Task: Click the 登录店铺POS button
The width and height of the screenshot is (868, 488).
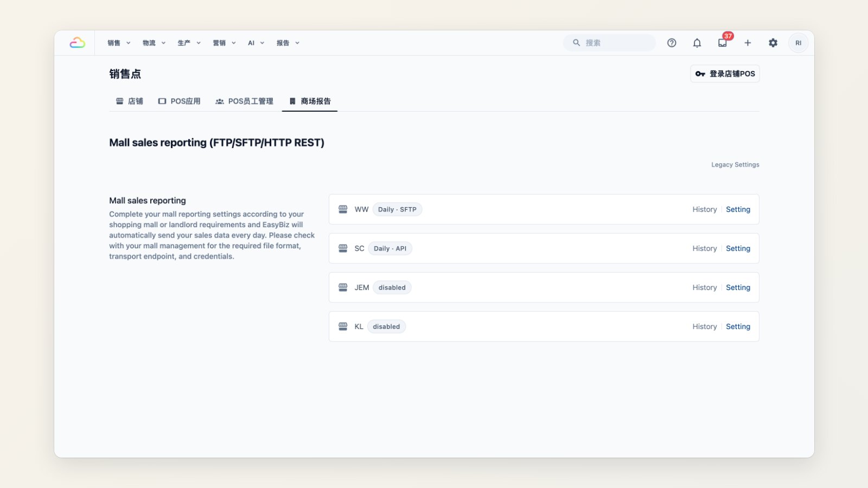Action: 725,74
